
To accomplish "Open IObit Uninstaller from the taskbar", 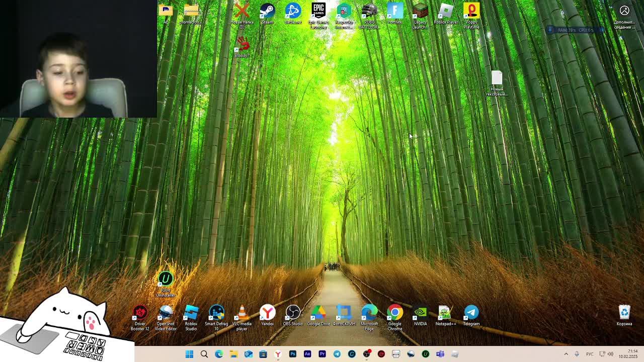I will pos(425,354).
